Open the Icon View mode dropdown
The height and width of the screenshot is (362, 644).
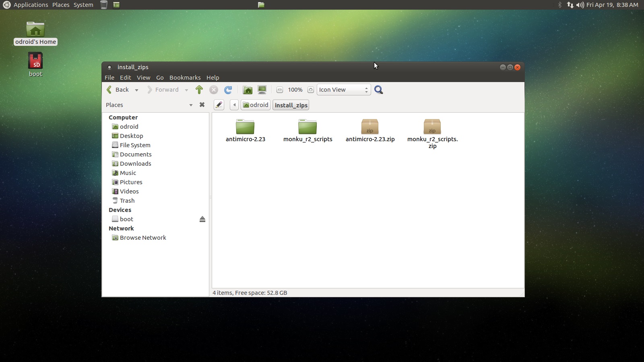[x=343, y=90]
